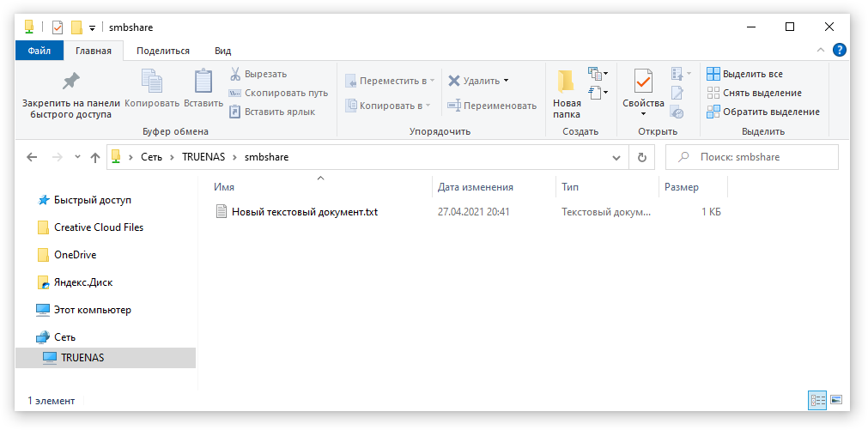
Task: Go up one level arrow
Action: point(95,157)
